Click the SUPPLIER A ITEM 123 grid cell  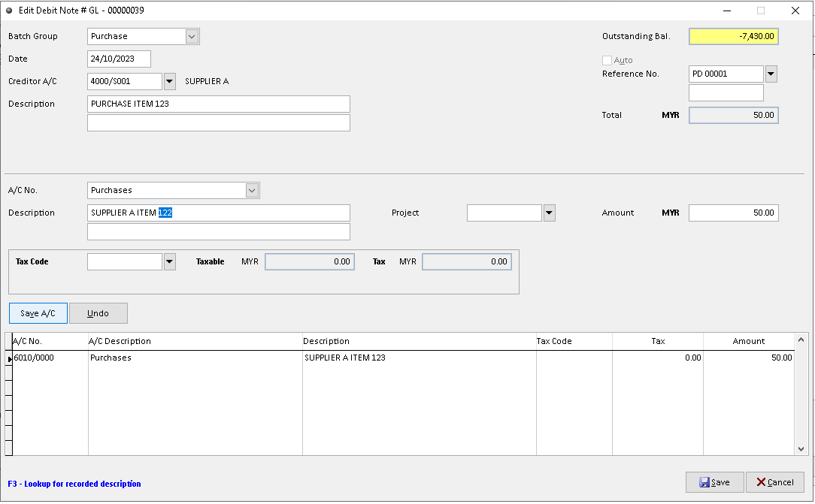click(x=420, y=358)
